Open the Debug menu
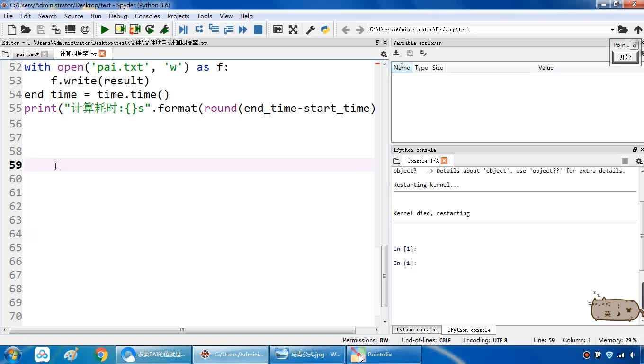 coord(118,16)
